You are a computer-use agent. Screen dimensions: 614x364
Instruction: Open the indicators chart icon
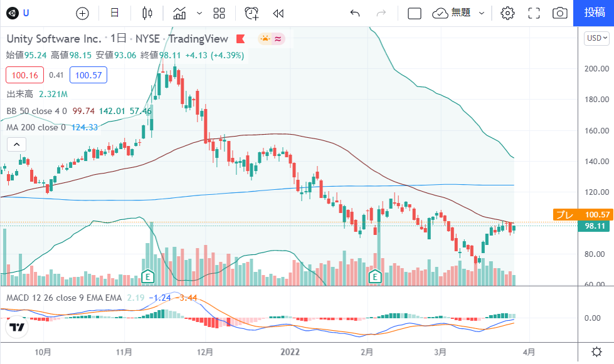click(180, 13)
